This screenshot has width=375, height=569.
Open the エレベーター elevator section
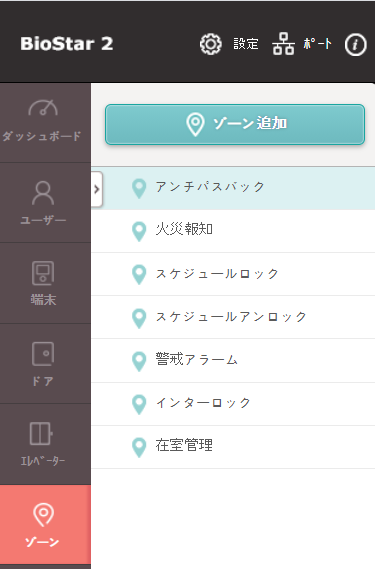coord(43,444)
